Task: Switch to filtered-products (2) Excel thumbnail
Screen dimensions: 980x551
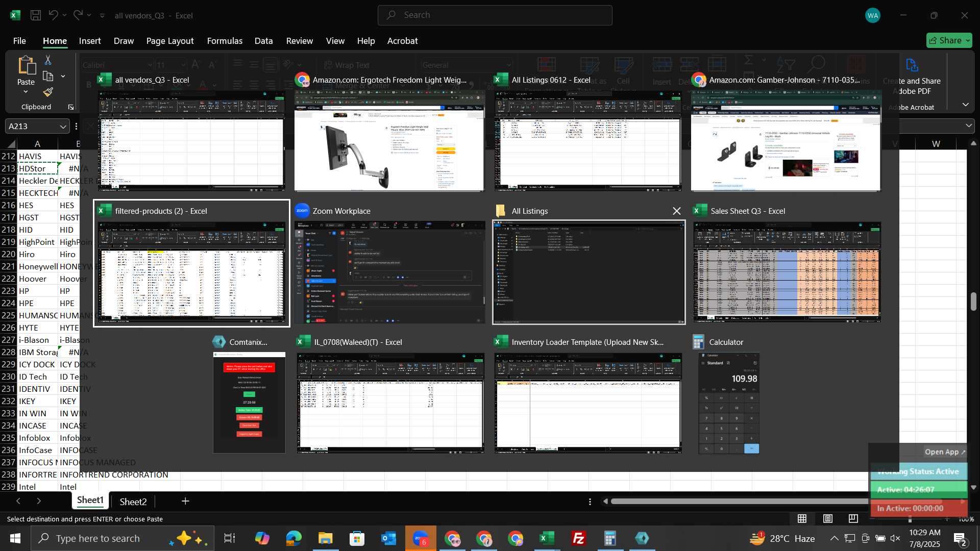Action: pos(191,263)
